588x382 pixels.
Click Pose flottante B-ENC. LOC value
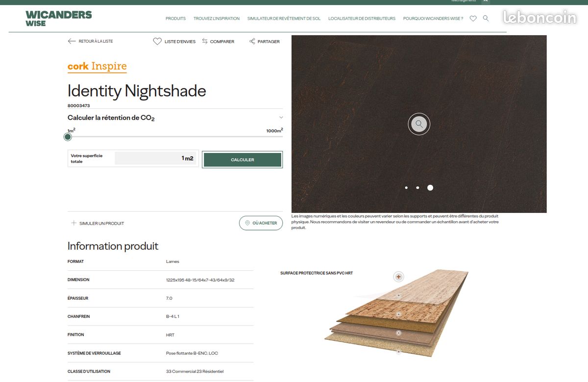pyautogui.click(x=192, y=353)
